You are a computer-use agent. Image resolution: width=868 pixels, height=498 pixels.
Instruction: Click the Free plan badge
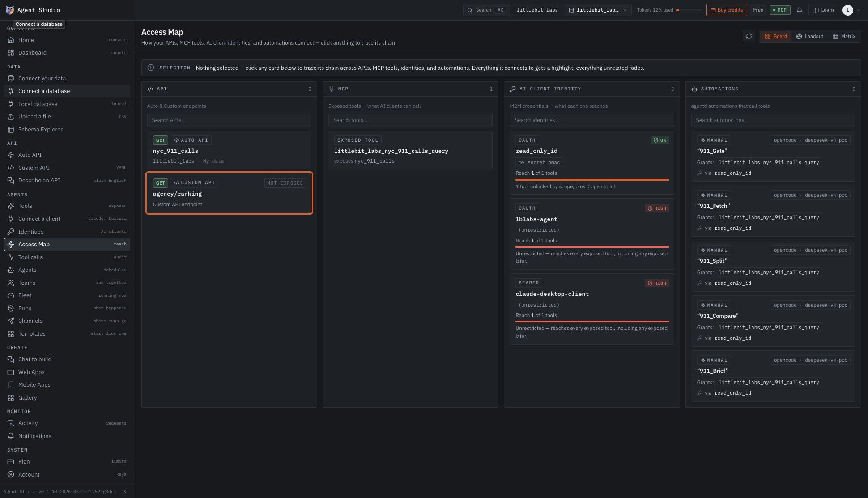click(x=758, y=10)
